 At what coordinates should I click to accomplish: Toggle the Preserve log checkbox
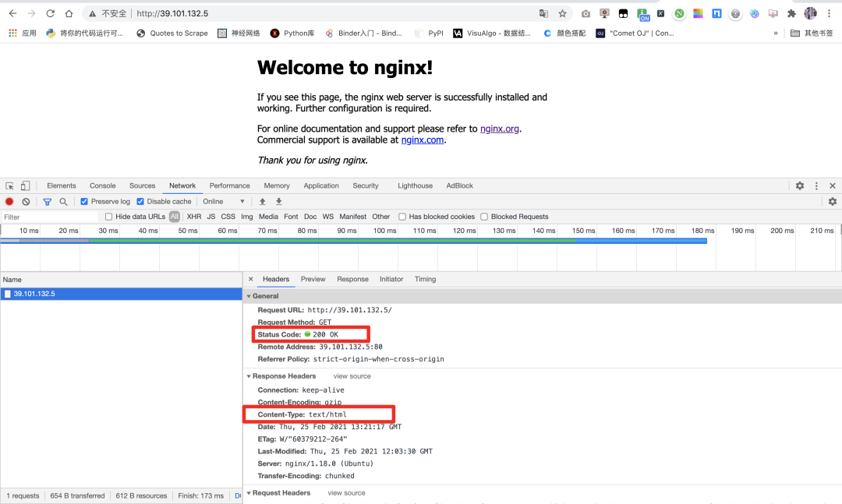(x=84, y=202)
